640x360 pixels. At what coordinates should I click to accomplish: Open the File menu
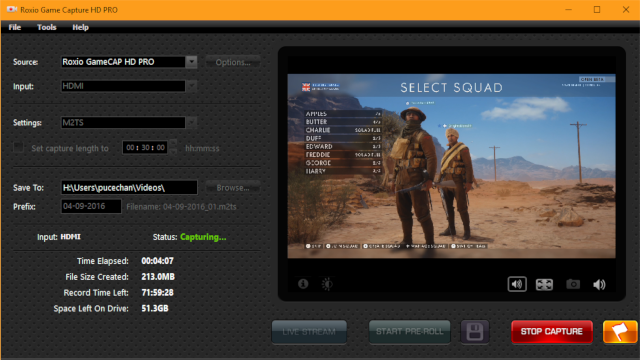(x=15, y=27)
